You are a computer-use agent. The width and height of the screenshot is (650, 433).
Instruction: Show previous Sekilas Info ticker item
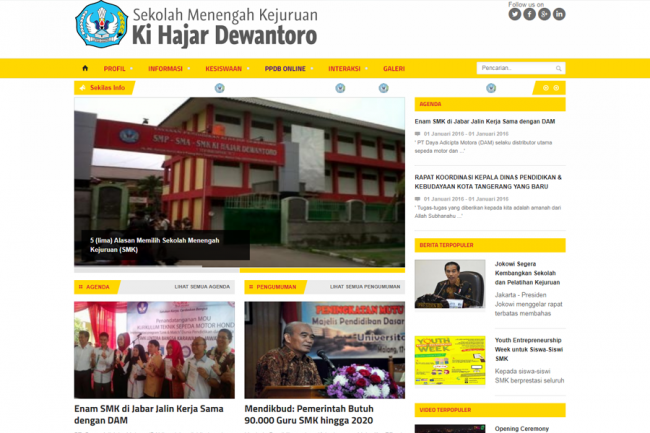(545, 88)
